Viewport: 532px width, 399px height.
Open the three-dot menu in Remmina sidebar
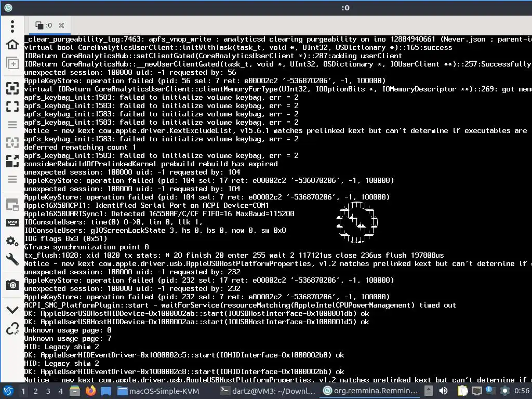(x=12, y=26)
